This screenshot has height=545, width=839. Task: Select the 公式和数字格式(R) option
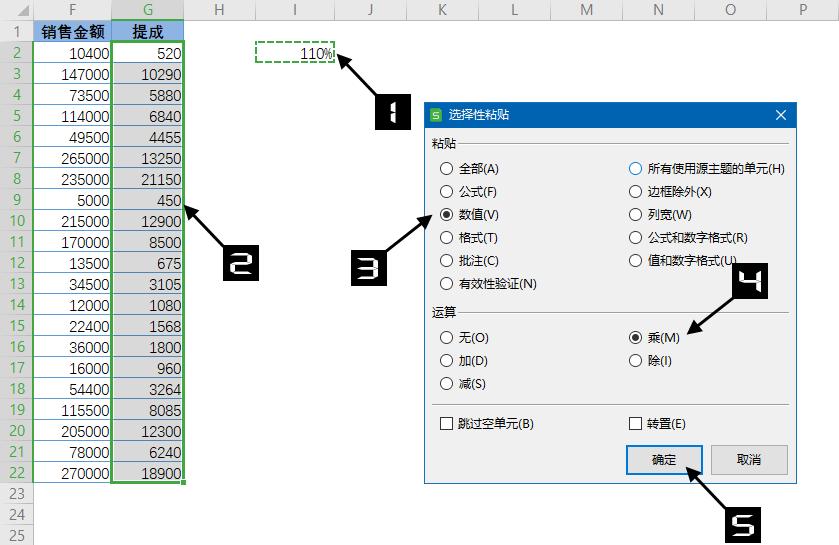pos(688,237)
